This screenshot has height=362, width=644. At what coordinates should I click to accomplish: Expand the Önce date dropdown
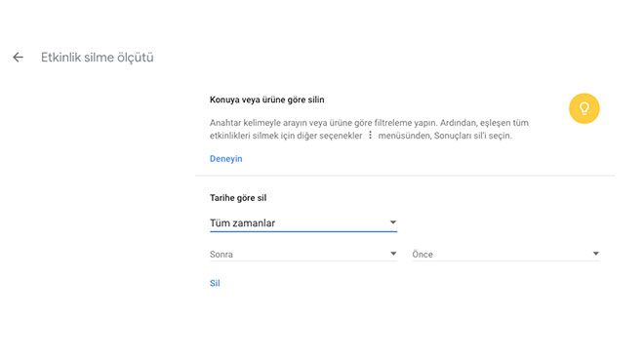505,254
